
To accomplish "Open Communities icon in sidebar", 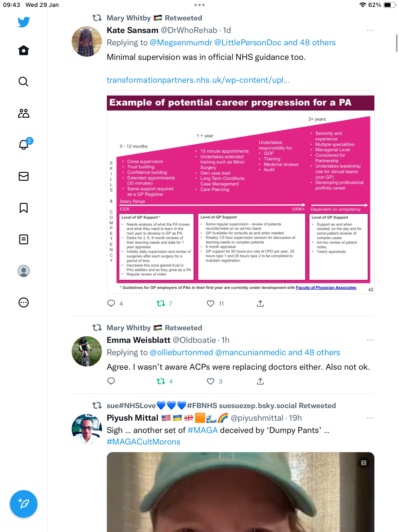I will coord(24,113).
